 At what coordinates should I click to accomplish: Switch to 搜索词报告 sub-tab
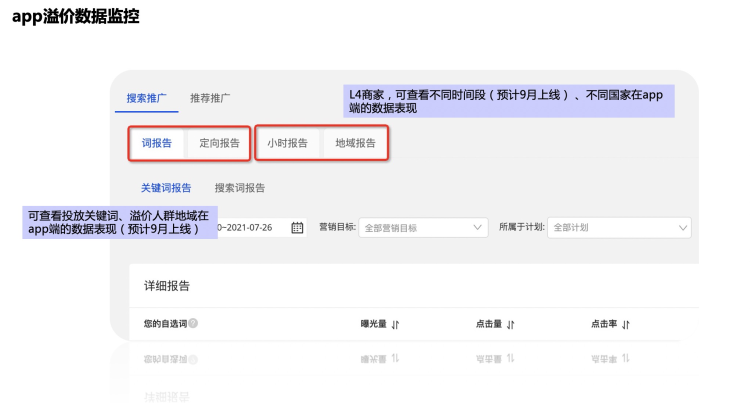tap(240, 187)
